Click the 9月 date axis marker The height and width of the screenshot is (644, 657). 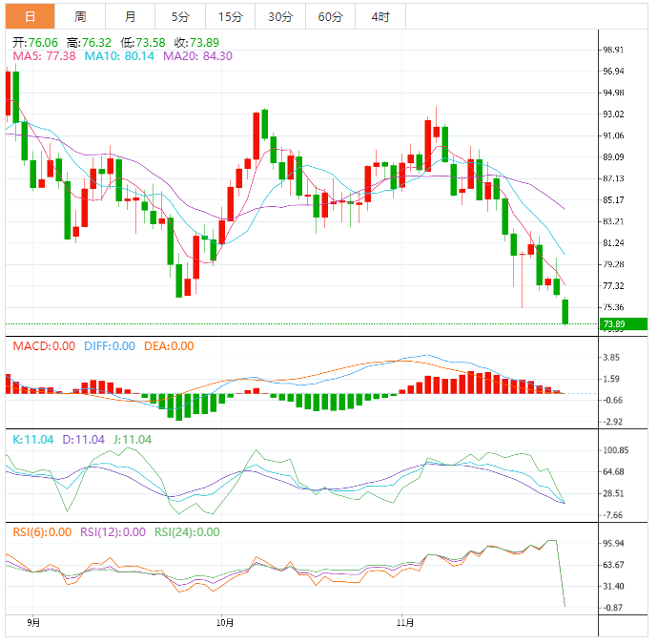[33, 623]
